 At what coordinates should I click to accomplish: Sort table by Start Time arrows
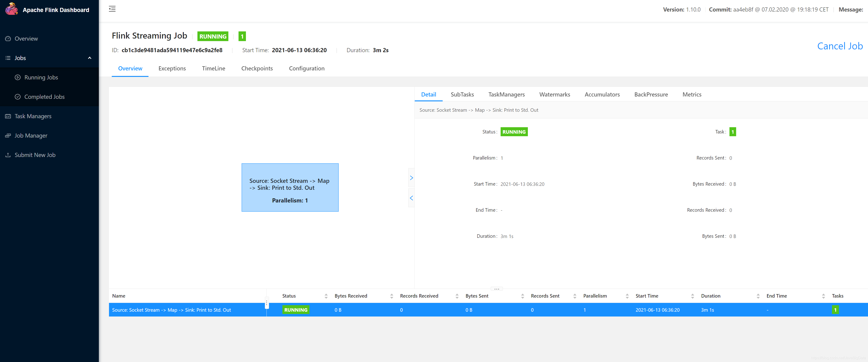pyautogui.click(x=693, y=296)
